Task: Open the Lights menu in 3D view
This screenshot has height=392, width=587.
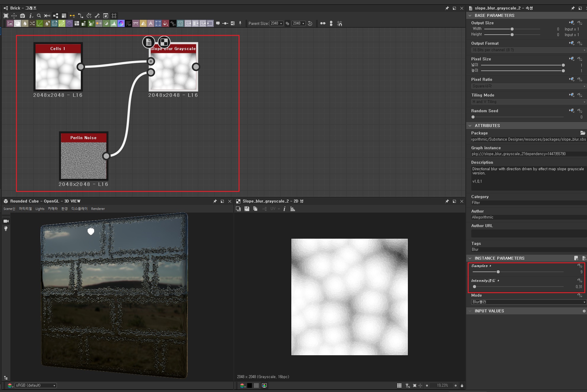Action: point(40,209)
